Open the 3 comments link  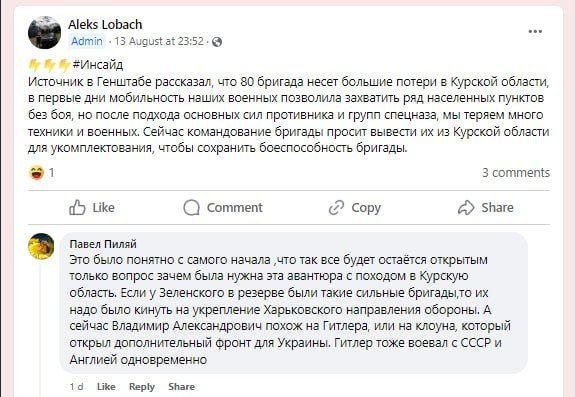point(516,173)
